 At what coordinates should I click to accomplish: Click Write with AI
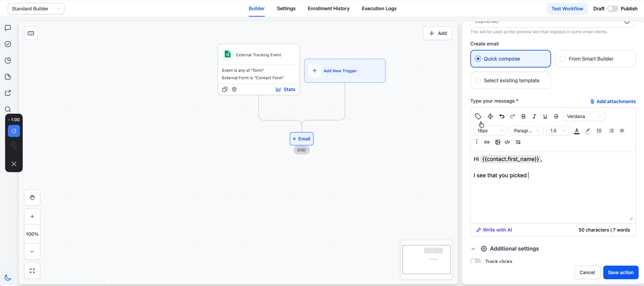(494, 230)
